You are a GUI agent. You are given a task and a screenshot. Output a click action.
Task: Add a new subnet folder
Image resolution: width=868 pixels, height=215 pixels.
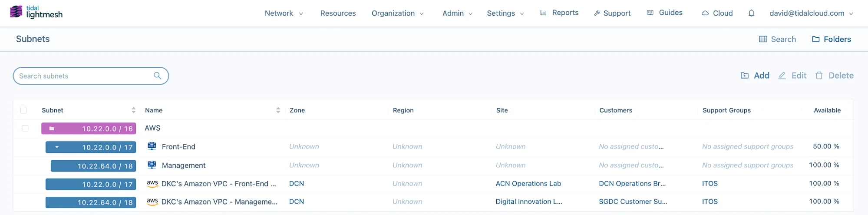coord(755,76)
